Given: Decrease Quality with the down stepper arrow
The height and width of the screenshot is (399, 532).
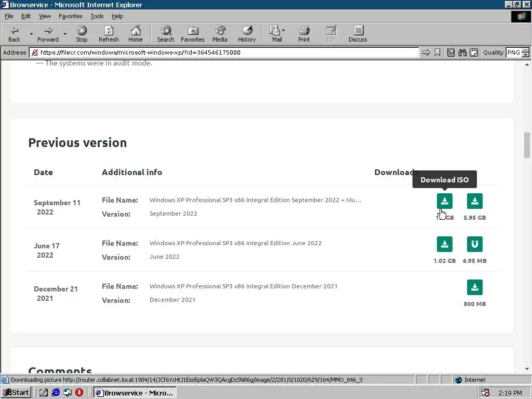Looking at the screenshot, I should pos(525,55).
